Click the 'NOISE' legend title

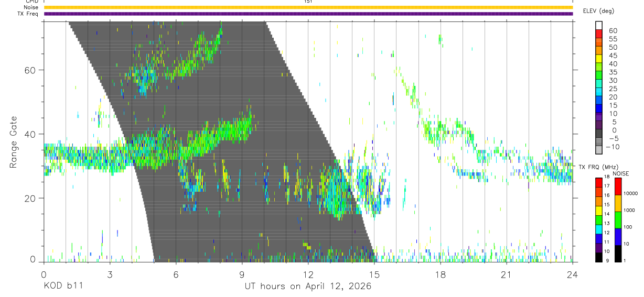621,173
